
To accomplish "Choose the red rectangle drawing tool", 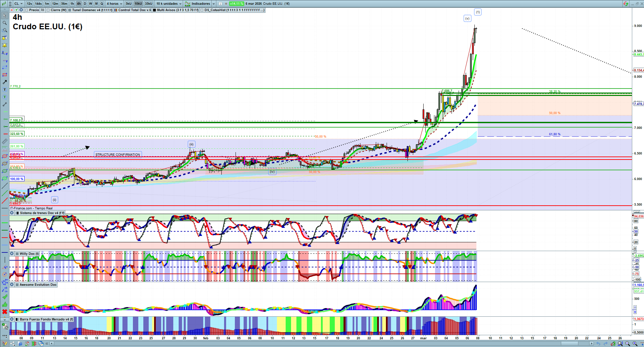I will point(5,75).
